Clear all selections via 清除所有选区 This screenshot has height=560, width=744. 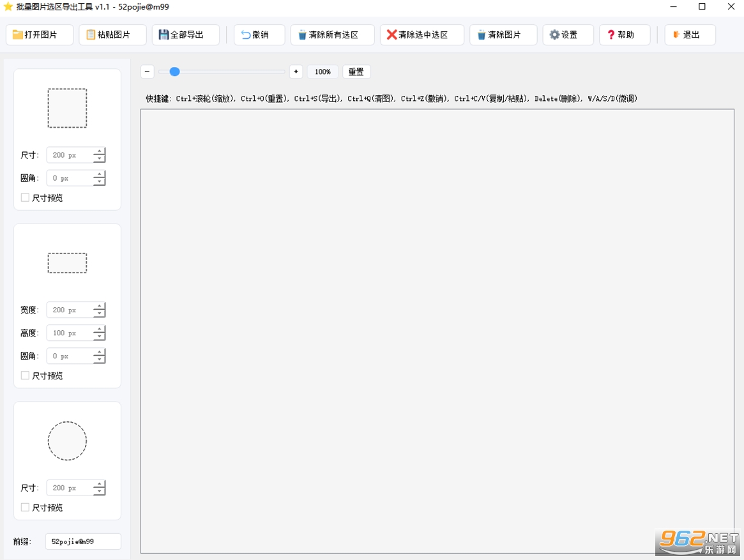click(332, 34)
